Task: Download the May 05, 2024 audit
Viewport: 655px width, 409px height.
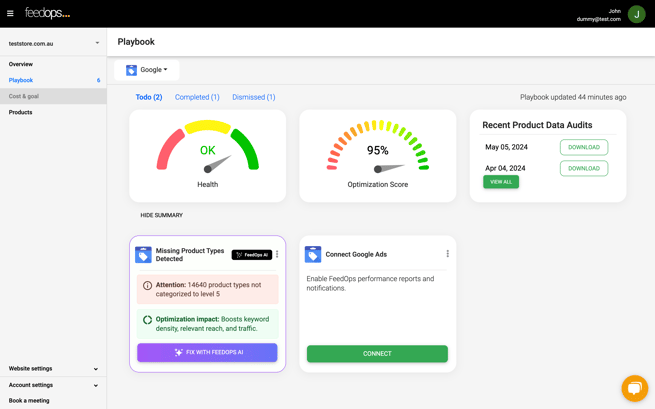Action: (584, 147)
